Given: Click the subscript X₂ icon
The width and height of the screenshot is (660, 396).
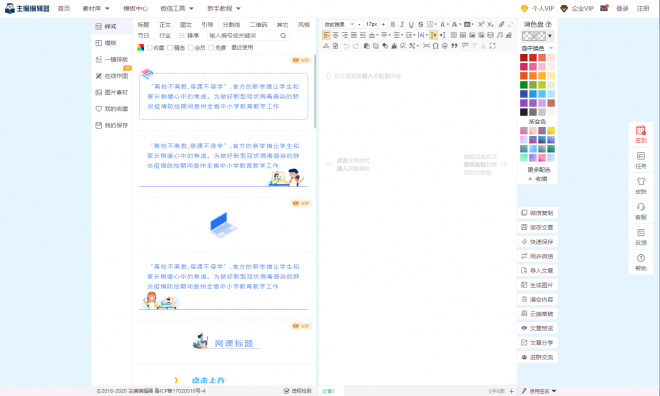Looking at the screenshot, I should coord(490,24).
